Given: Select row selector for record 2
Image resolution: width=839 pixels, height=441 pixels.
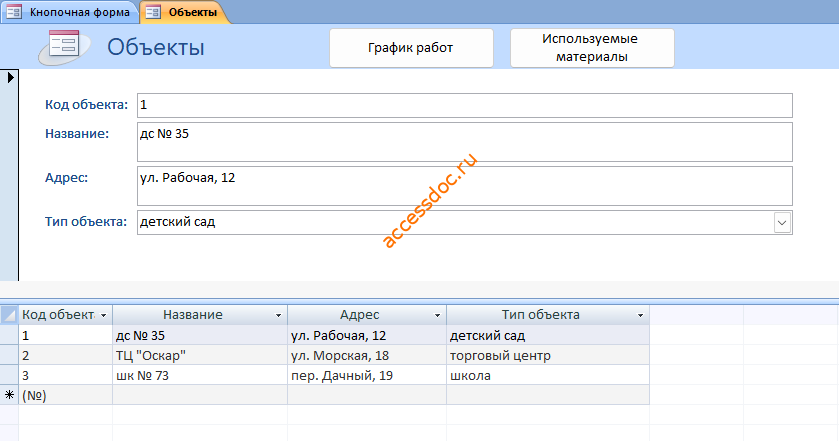Looking at the screenshot, I should (9, 355).
